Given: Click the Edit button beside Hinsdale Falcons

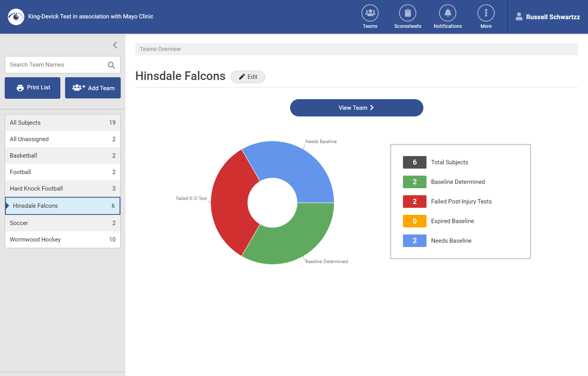Looking at the screenshot, I should pos(247,77).
